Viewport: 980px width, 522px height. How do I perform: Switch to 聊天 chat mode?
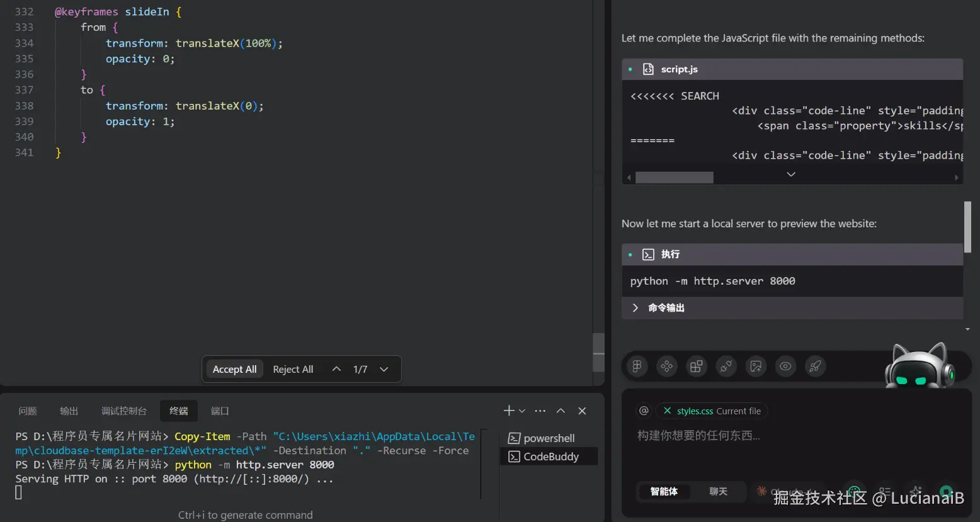[718, 491]
